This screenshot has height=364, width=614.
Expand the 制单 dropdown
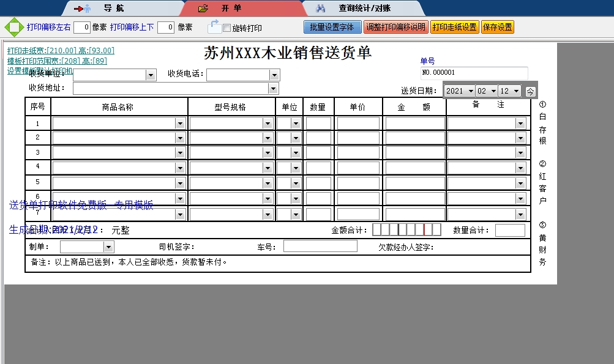click(x=108, y=247)
